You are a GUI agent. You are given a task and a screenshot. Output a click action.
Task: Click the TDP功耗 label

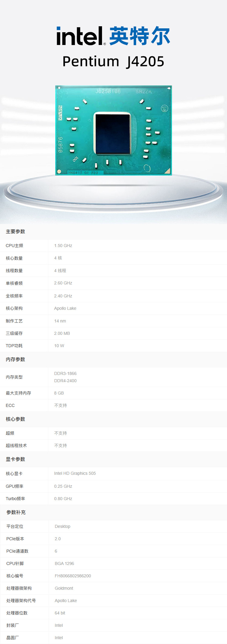click(x=14, y=346)
